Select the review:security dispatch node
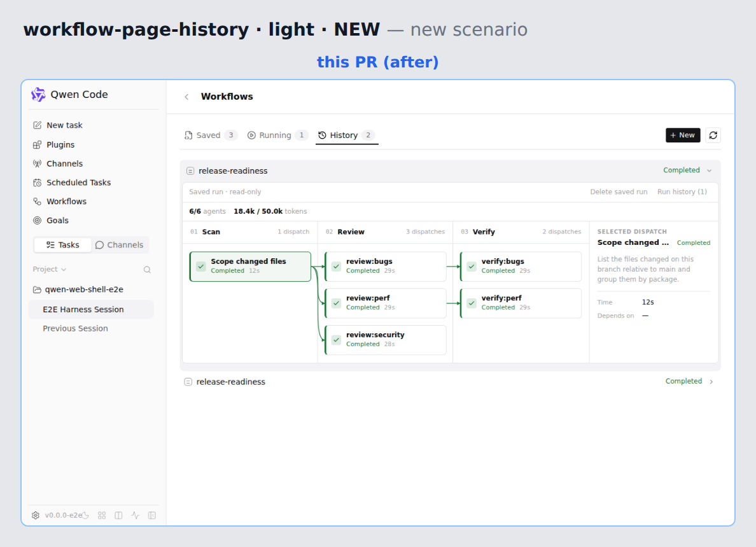The width and height of the screenshot is (756, 547). pyautogui.click(x=386, y=340)
